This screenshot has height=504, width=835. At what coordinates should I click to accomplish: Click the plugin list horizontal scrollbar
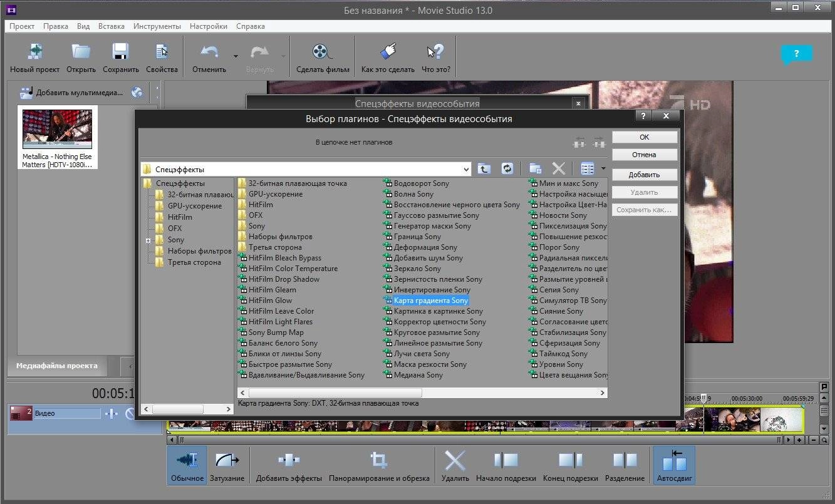(x=423, y=393)
